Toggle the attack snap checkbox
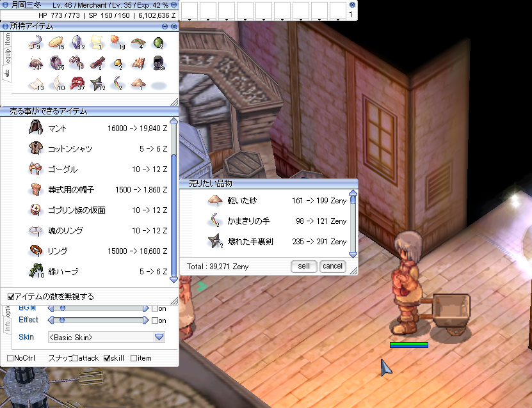Screen dimensions: 532x408 click(75, 358)
